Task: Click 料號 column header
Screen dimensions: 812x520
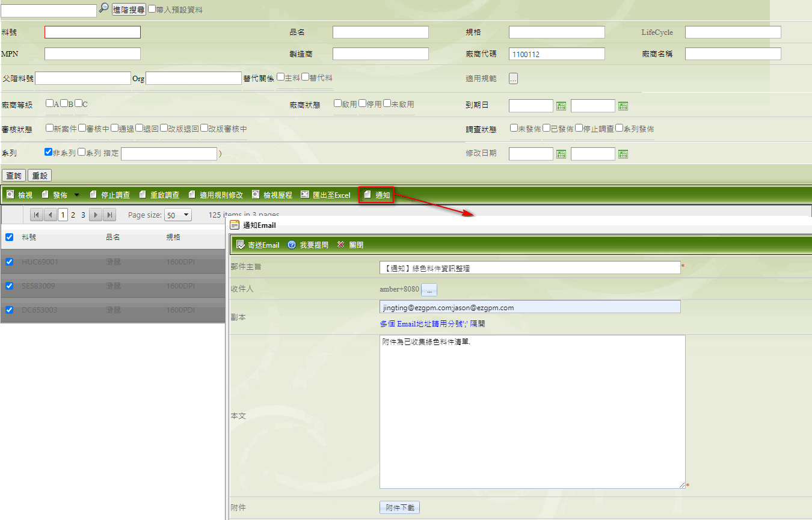Action: pyautogui.click(x=29, y=237)
